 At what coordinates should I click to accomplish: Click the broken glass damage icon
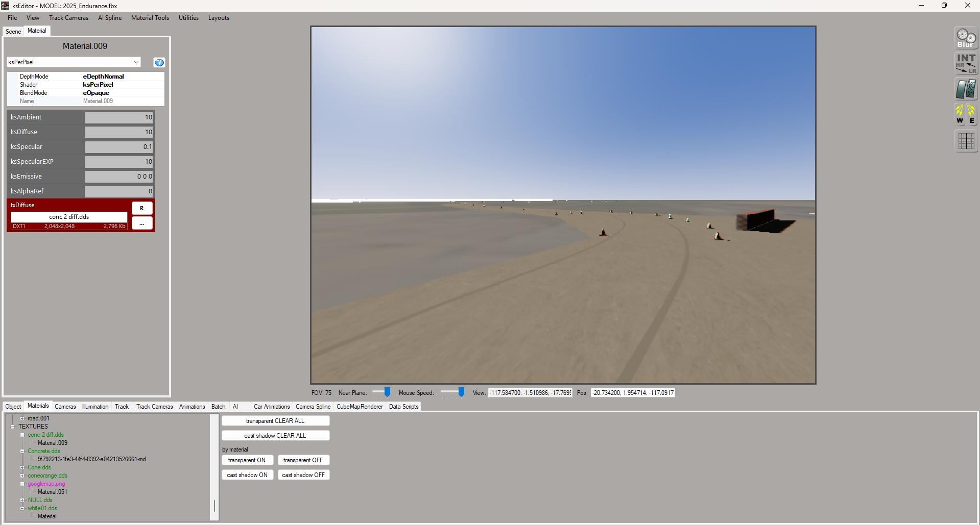pos(966,89)
